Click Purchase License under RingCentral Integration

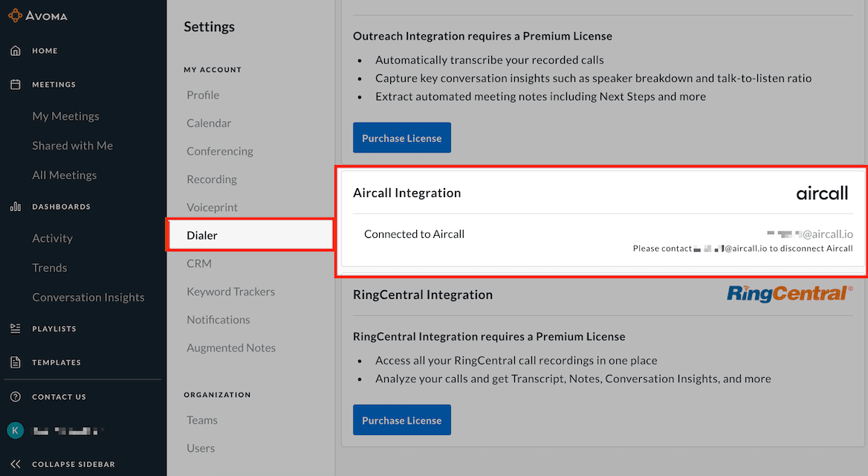coord(401,420)
